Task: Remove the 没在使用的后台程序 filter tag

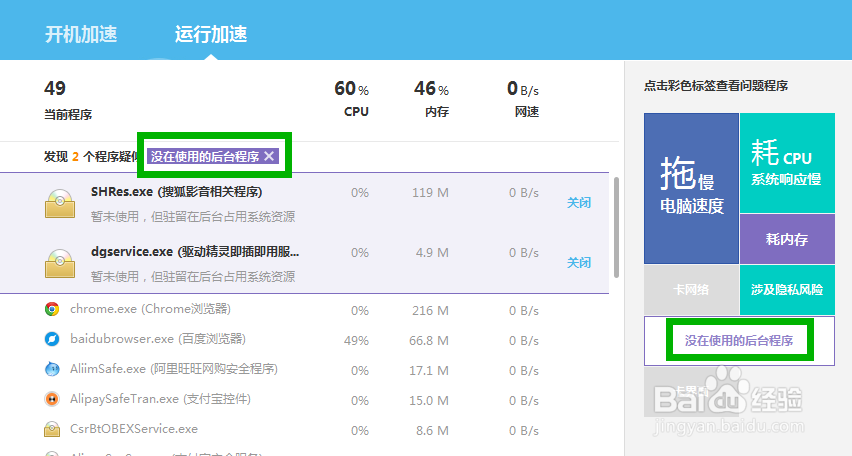Action: [x=269, y=157]
